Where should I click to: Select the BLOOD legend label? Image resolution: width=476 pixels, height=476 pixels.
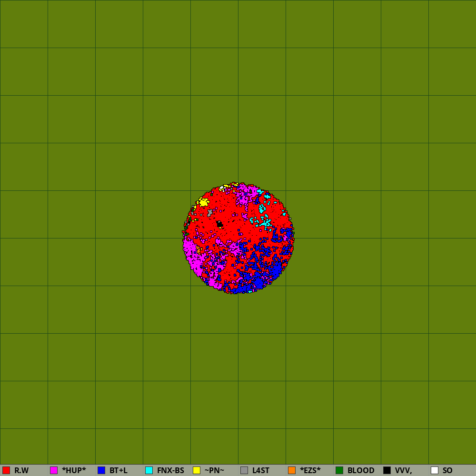click(x=361, y=470)
